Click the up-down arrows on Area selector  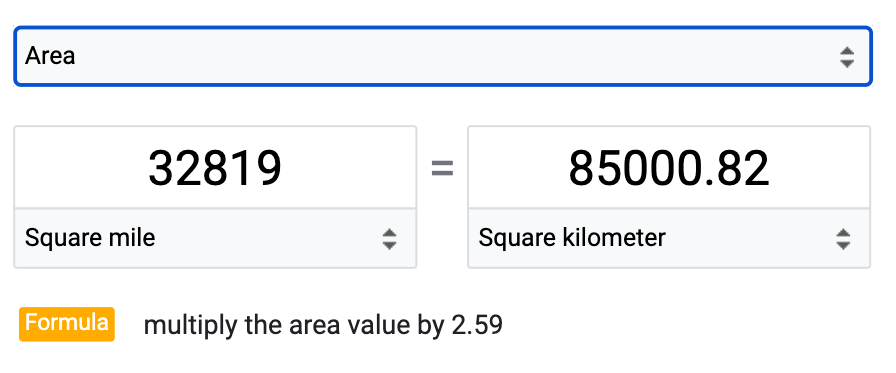(847, 57)
